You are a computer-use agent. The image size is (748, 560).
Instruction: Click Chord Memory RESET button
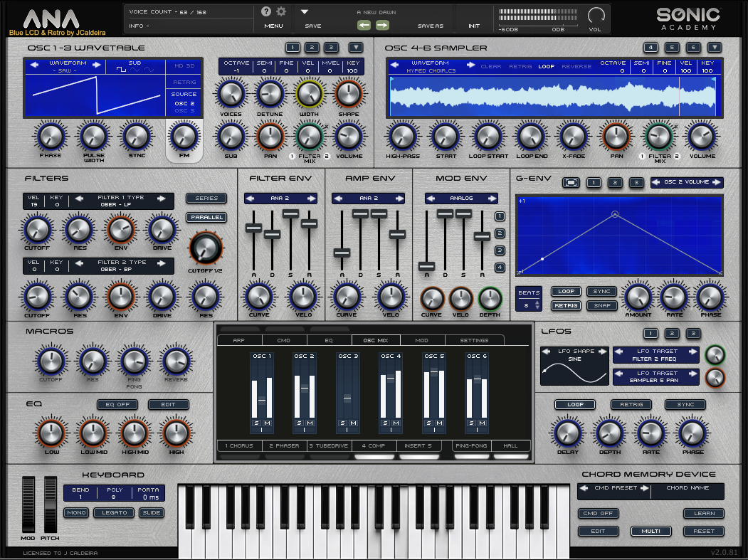click(x=704, y=531)
